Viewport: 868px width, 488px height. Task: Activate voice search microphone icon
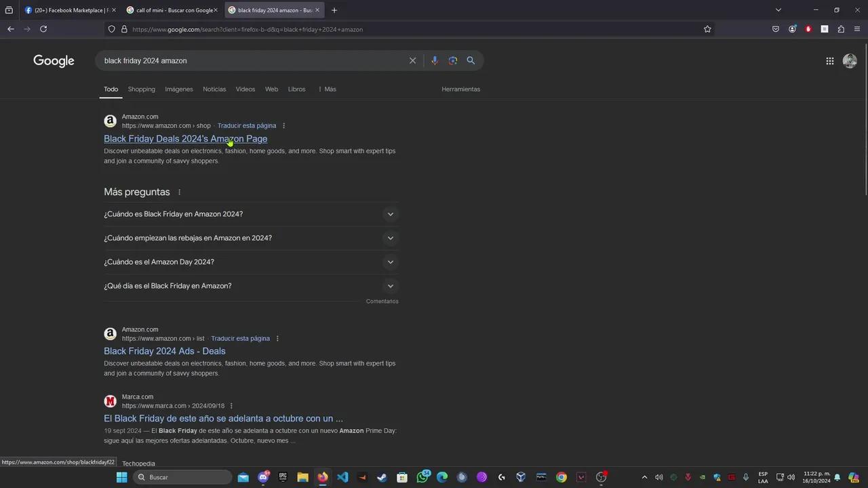pyautogui.click(x=434, y=60)
